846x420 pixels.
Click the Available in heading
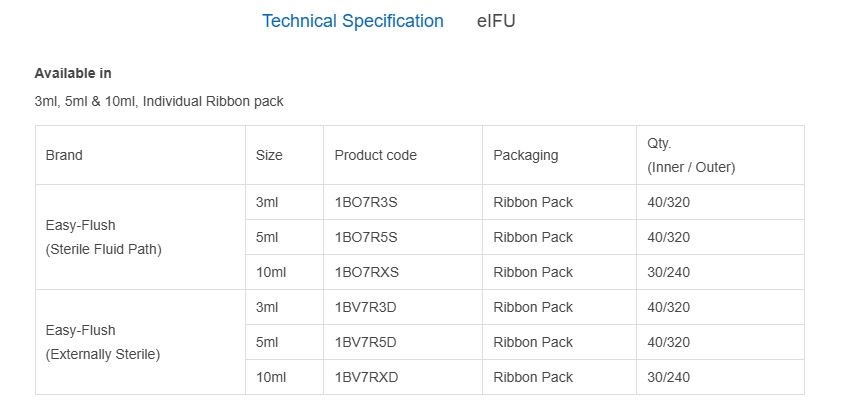[73, 73]
